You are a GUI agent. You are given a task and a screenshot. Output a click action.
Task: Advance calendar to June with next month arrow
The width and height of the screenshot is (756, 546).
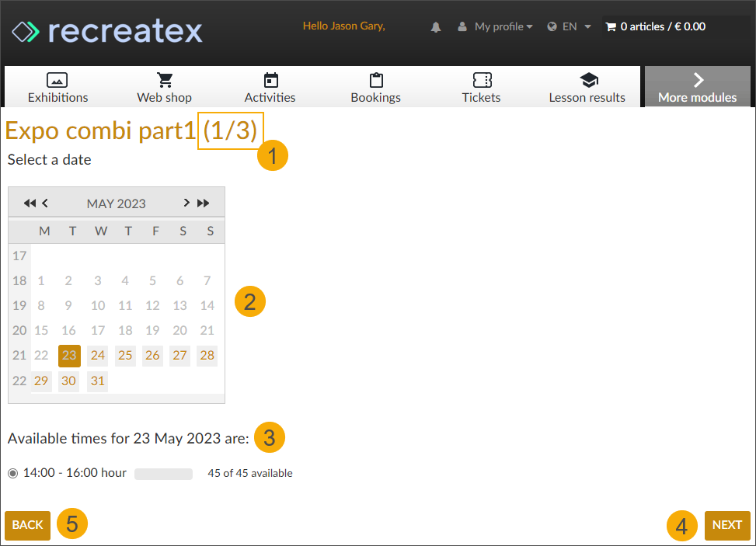click(186, 203)
